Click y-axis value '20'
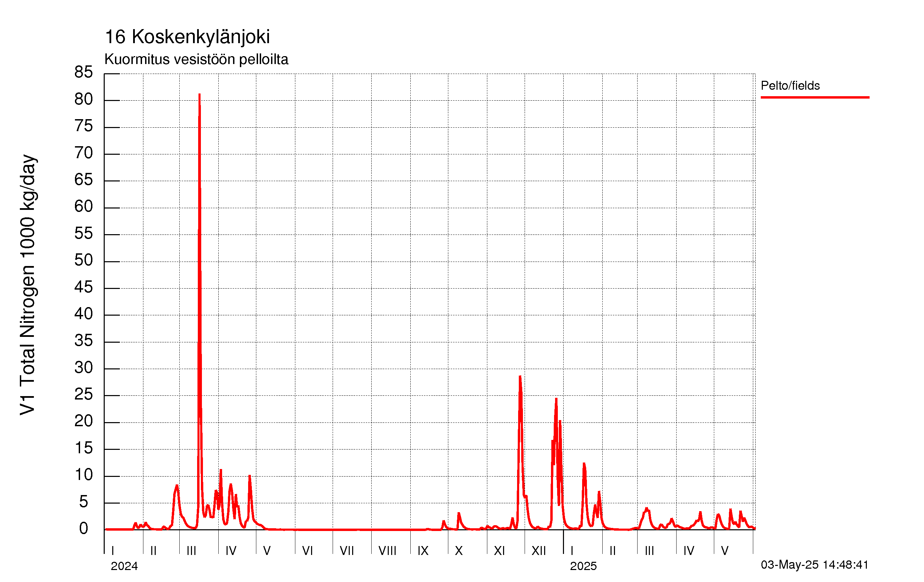The width and height of the screenshot is (924, 582). 84,421
